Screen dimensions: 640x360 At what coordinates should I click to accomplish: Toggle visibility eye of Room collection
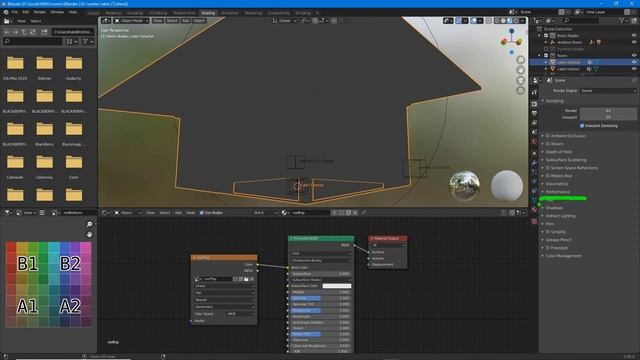coord(634,55)
